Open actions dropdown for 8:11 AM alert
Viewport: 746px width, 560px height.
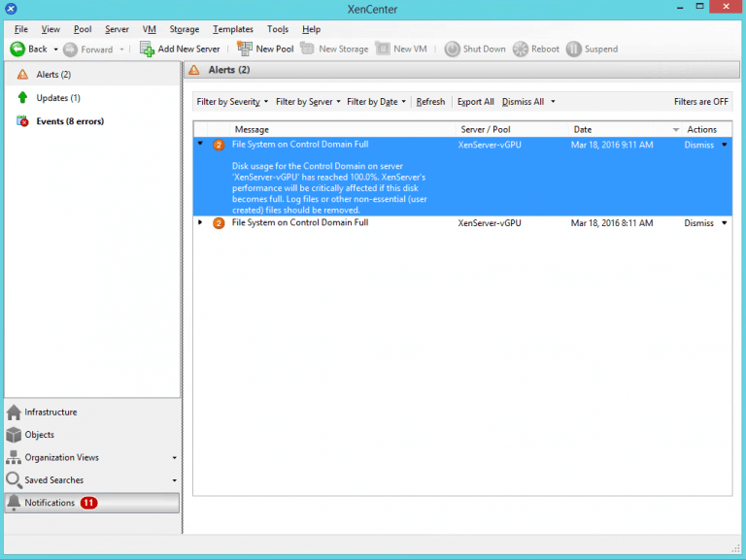(x=724, y=222)
